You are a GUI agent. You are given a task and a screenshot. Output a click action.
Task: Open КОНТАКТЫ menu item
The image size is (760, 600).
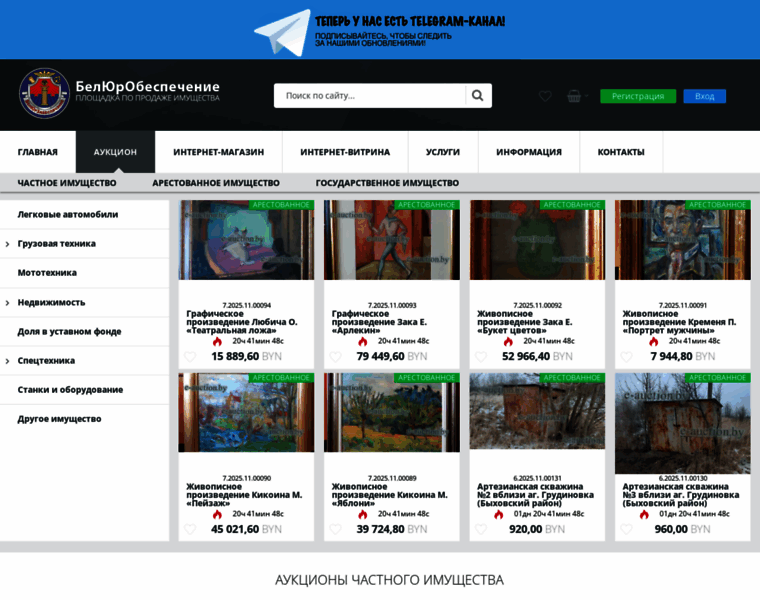point(621,152)
